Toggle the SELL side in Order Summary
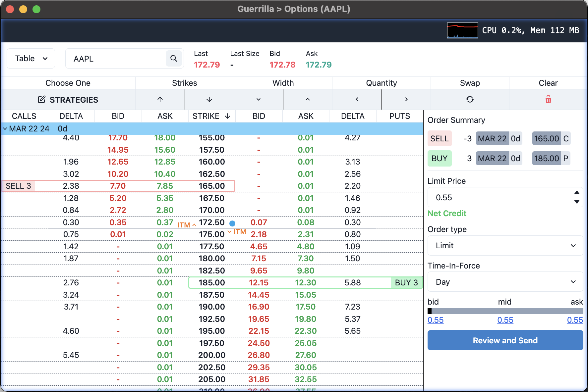Viewport: 588px width, 392px height. [440, 139]
